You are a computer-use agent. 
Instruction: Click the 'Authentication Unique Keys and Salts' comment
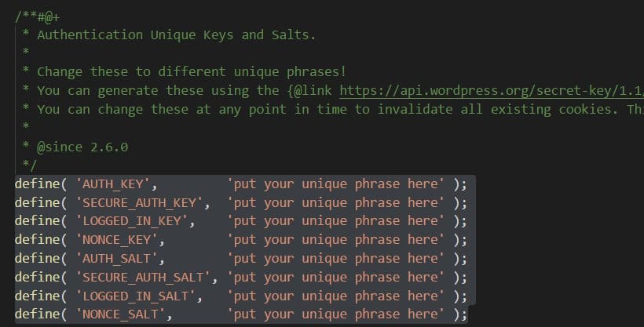pos(177,35)
